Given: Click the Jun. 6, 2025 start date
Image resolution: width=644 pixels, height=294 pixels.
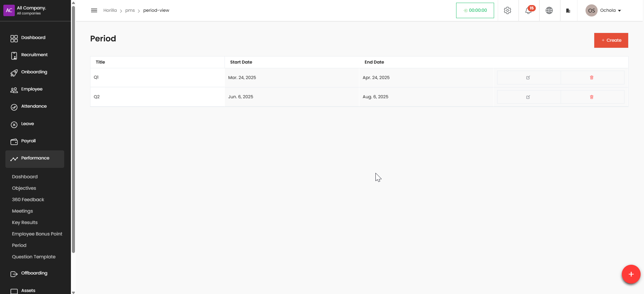Looking at the screenshot, I should [241, 97].
